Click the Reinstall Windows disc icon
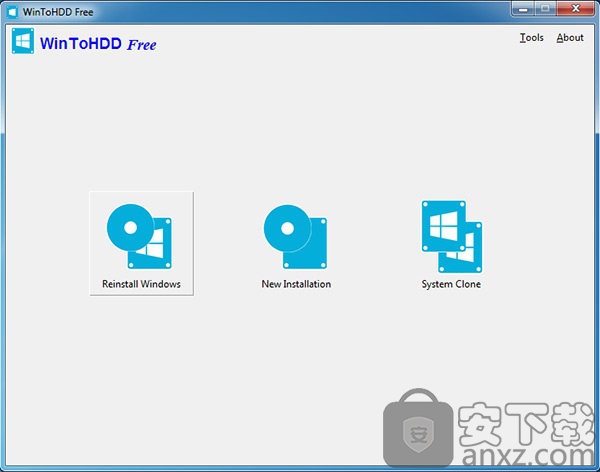 [139, 236]
